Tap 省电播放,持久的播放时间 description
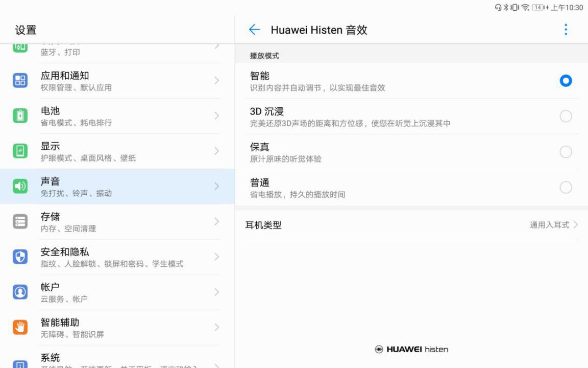This screenshot has width=588, height=368. click(298, 195)
